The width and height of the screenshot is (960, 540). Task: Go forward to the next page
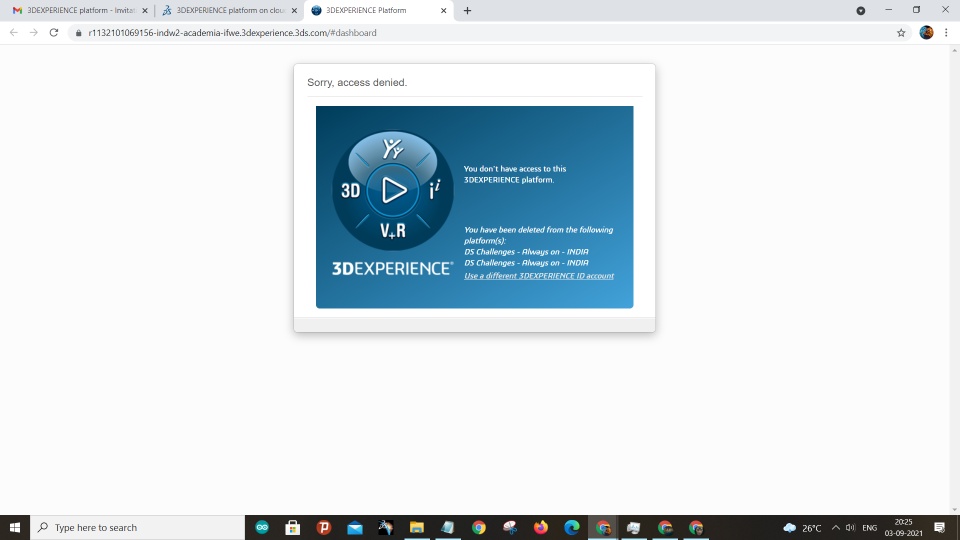click(34, 32)
